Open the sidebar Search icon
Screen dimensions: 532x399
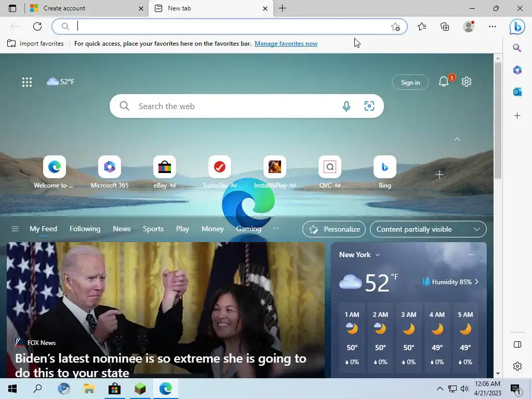point(517,48)
